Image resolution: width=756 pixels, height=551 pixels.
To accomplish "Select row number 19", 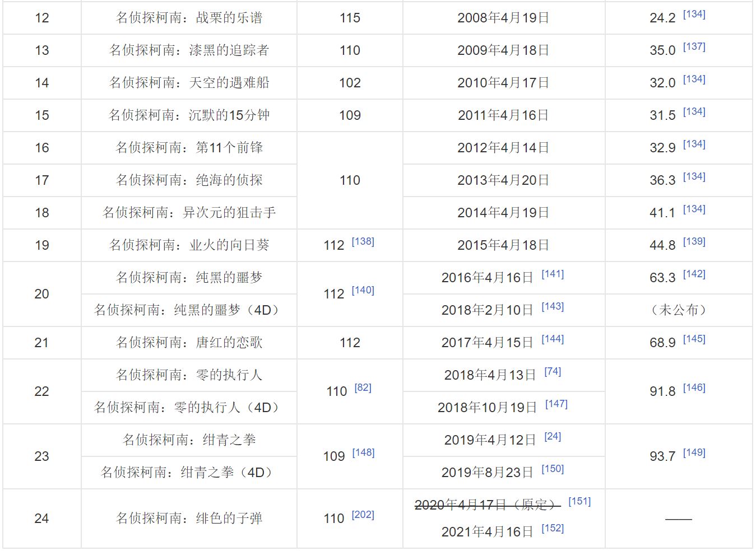I will point(42,245).
